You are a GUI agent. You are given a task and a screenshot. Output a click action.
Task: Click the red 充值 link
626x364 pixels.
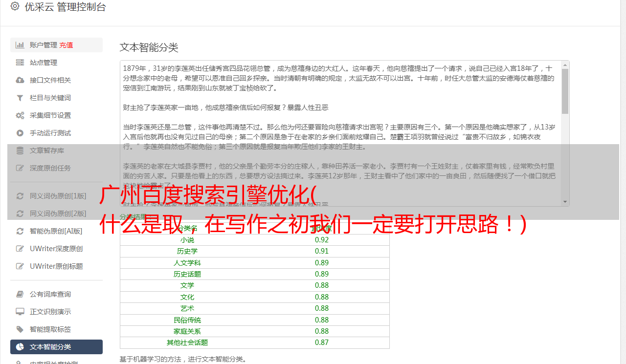click(x=66, y=45)
